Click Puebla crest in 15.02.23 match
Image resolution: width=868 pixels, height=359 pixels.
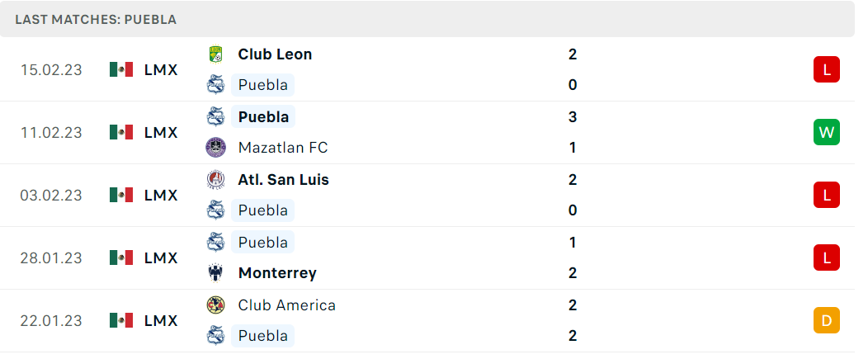[215, 85]
